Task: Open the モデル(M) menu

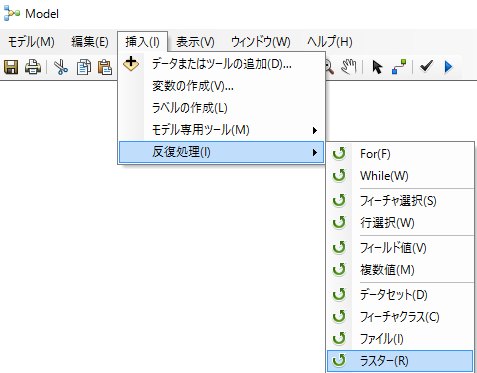Action: 31,42
